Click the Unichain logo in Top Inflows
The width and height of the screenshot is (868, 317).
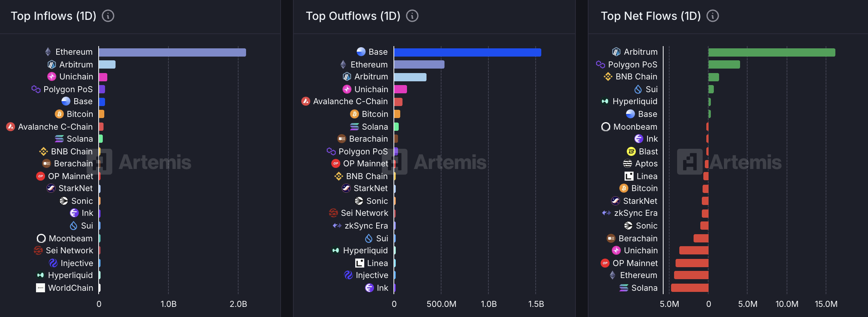coord(52,76)
